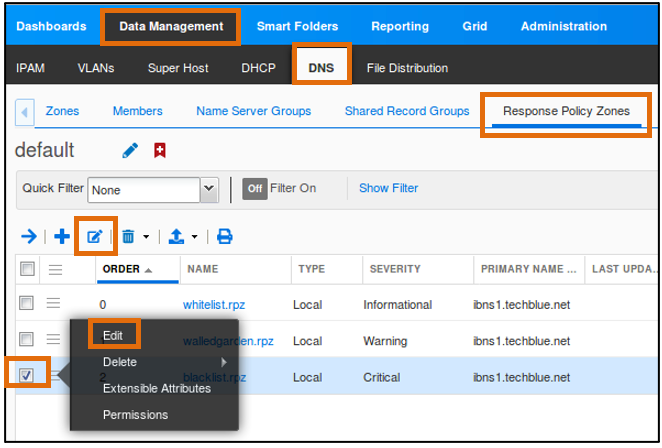Open the whitelist.rpz zone link
The image size is (662, 448).
(x=214, y=305)
